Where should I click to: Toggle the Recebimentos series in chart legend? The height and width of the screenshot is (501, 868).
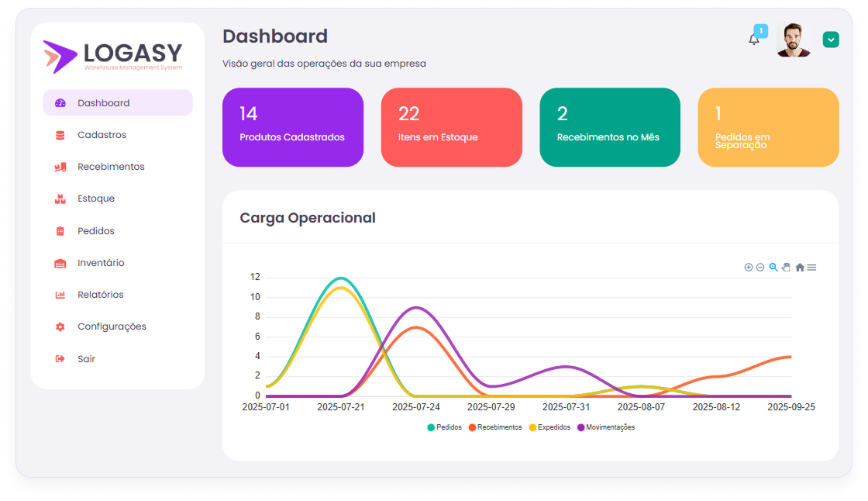point(494,427)
